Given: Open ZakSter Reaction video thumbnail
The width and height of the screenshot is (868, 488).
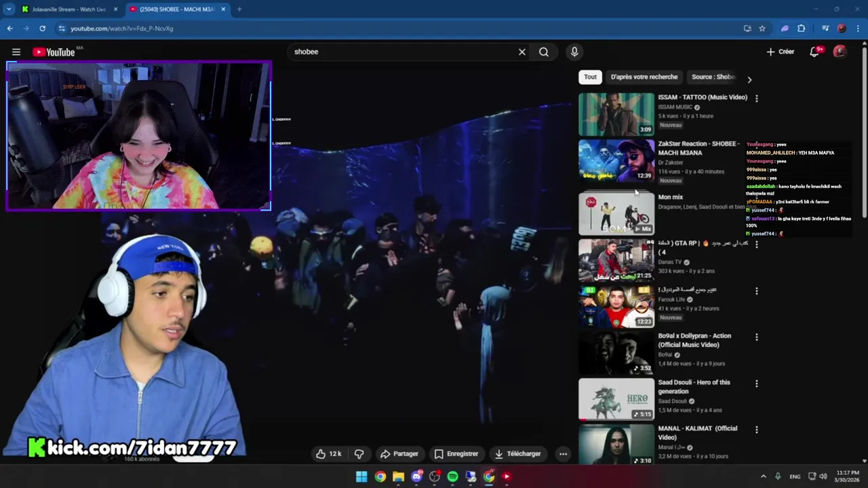Looking at the screenshot, I should click(x=616, y=161).
